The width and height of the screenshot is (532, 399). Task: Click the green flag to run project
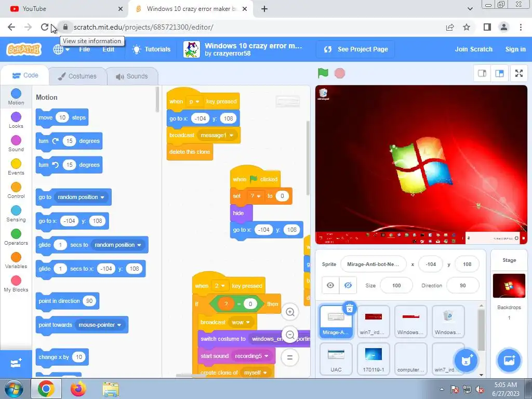click(323, 73)
